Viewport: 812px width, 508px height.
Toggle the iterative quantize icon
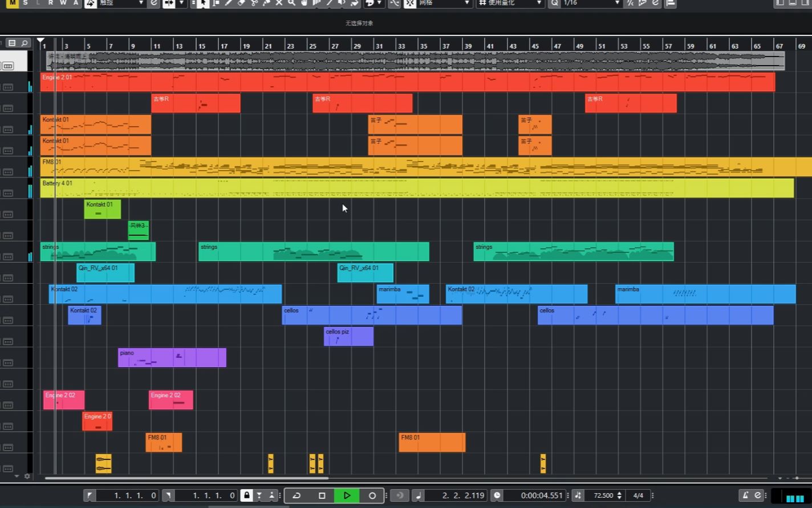(630, 3)
